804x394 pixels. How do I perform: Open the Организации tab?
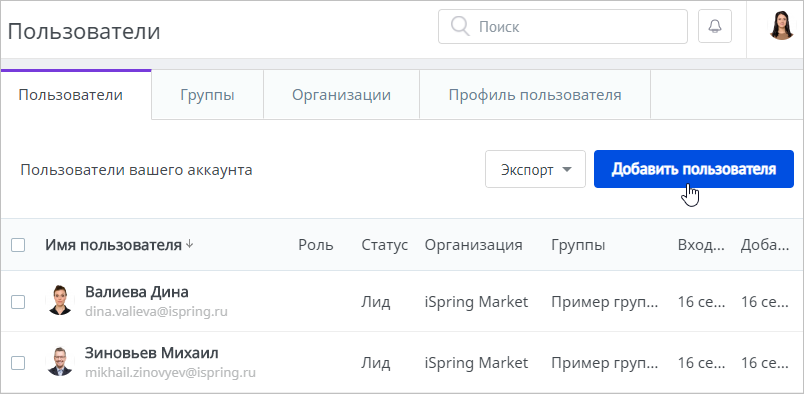pyautogui.click(x=341, y=95)
